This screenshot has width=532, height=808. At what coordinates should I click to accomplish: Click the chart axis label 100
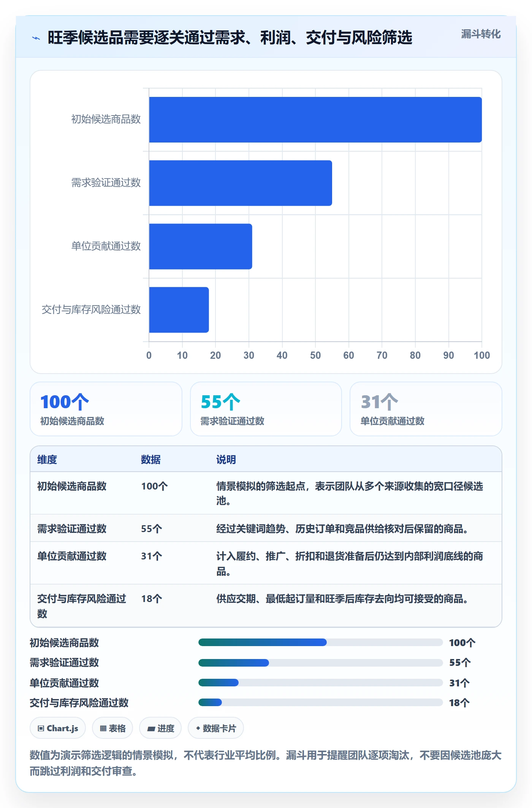point(482,355)
